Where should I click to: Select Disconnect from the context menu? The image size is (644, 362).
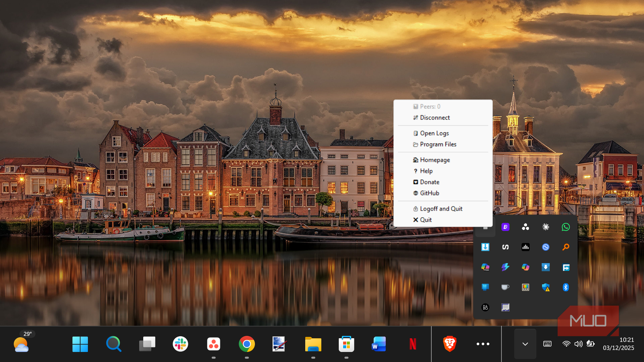coord(435,118)
